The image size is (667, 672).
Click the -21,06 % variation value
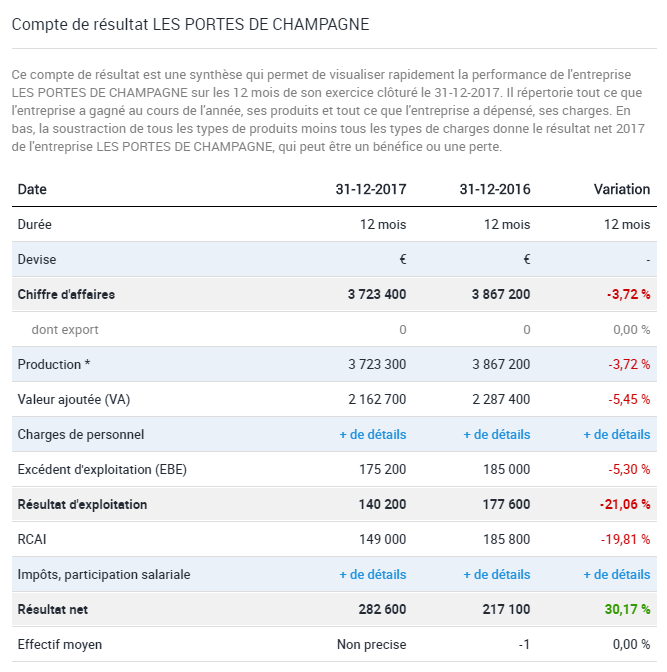[625, 504]
